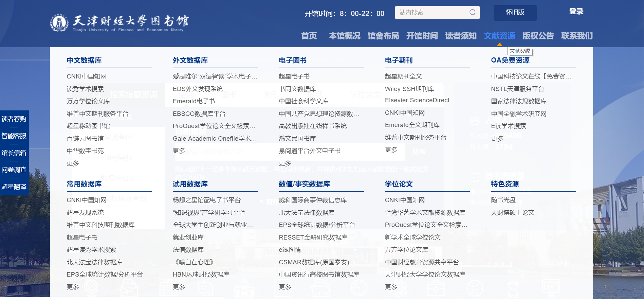Open E读学术搜索 link
Viewport: 644px width, 299px height.
pos(509,126)
